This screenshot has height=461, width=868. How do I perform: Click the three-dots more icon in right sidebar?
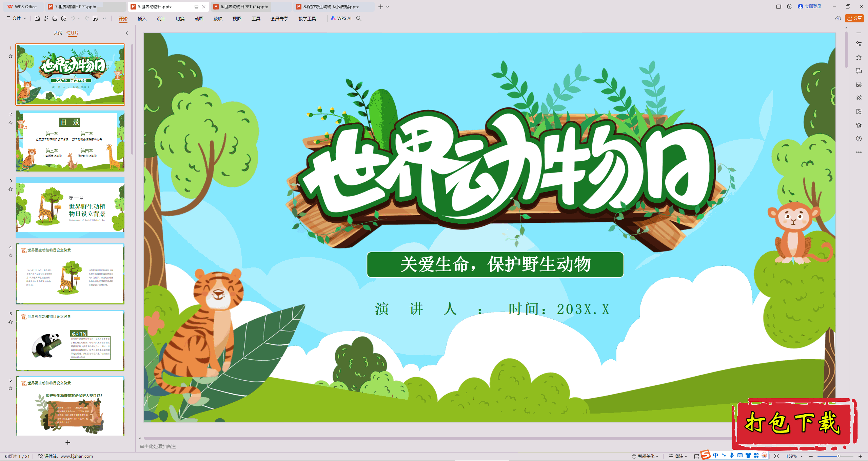click(859, 152)
